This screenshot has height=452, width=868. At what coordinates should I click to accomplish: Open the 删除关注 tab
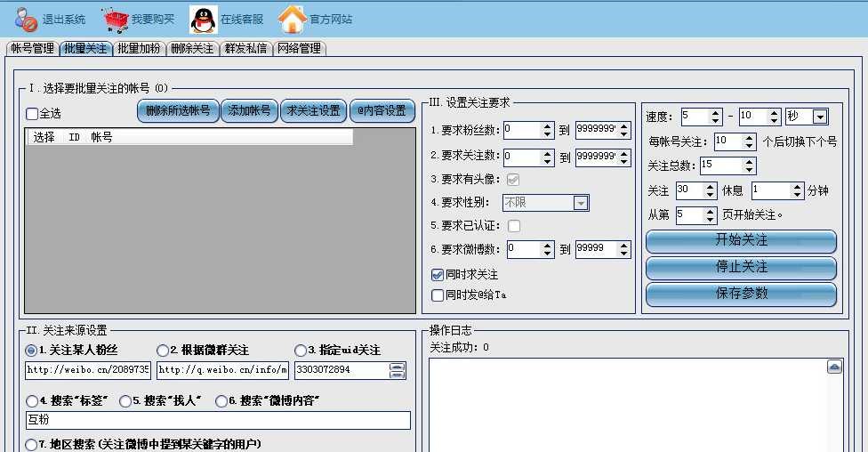click(x=192, y=49)
